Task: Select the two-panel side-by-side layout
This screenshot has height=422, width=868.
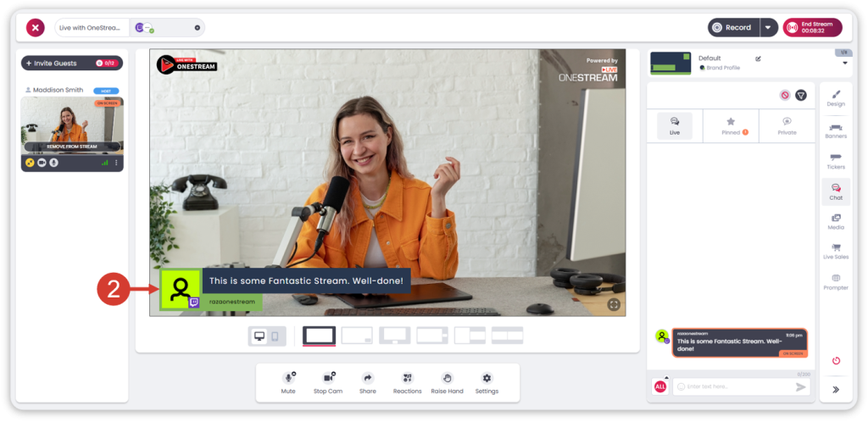Action: [x=508, y=336]
